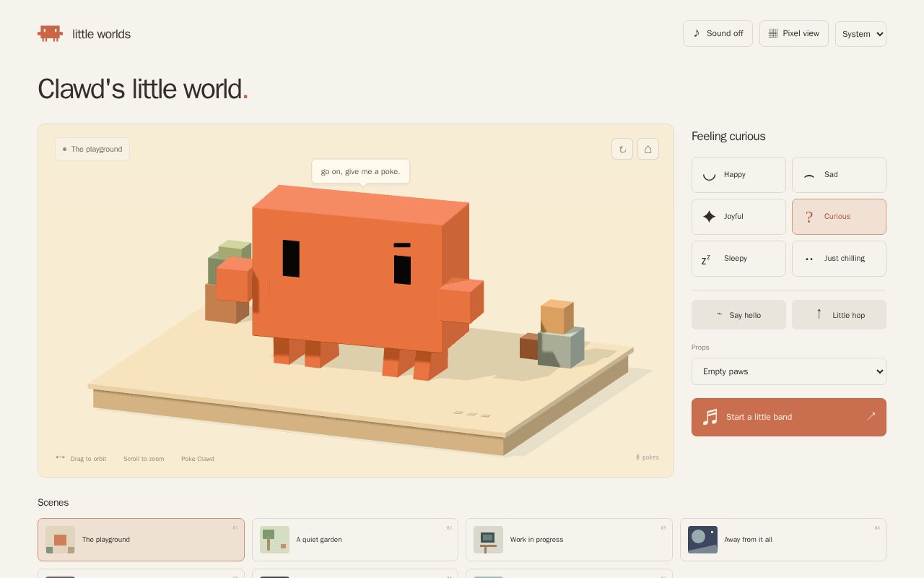Click the Just chilling dots icon

(x=809, y=259)
